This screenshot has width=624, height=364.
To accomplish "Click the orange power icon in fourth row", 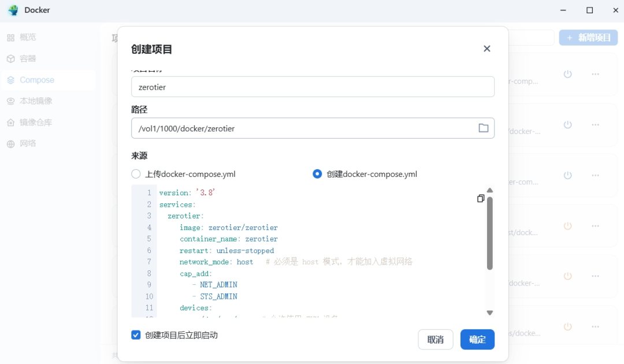I will 567,226.
